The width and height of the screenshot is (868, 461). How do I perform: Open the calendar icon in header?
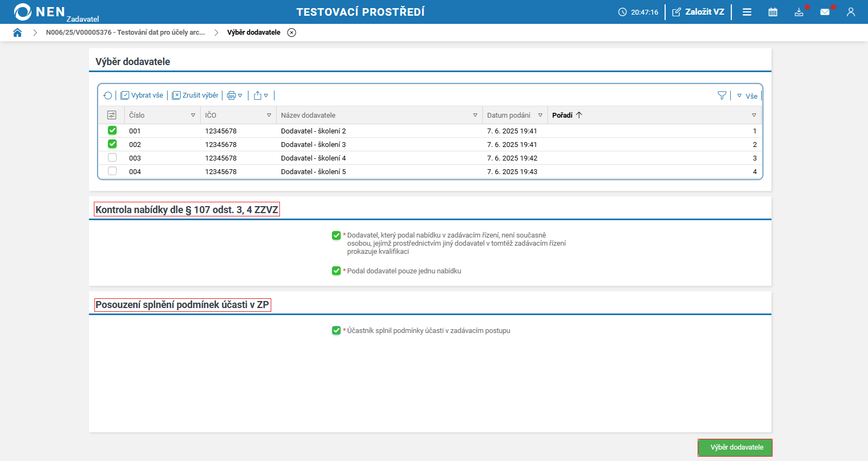(773, 12)
